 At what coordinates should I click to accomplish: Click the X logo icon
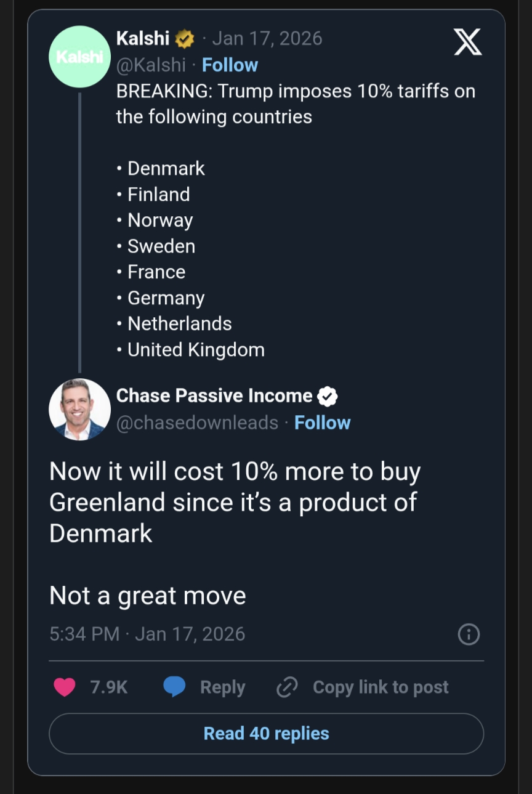coord(467,43)
